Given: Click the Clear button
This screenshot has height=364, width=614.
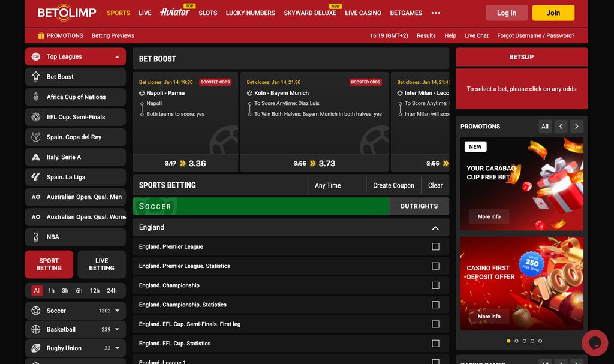Looking at the screenshot, I should coord(435,186).
